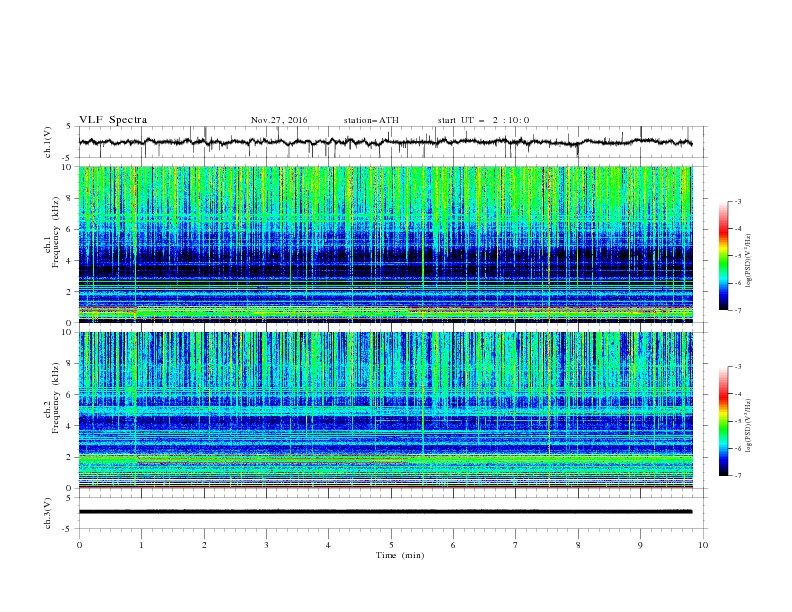Click the '1' tick on the time axis
This screenshot has width=792, height=612.
(x=141, y=545)
